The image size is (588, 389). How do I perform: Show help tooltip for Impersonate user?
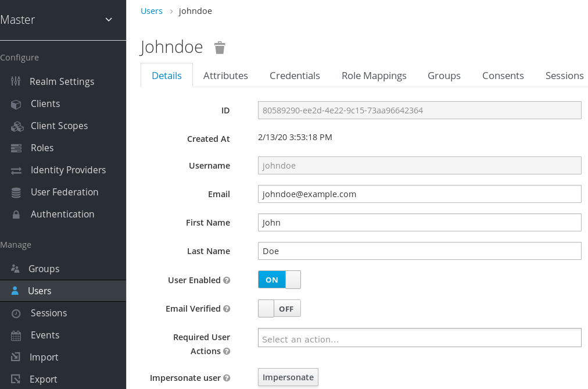coord(227,378)
